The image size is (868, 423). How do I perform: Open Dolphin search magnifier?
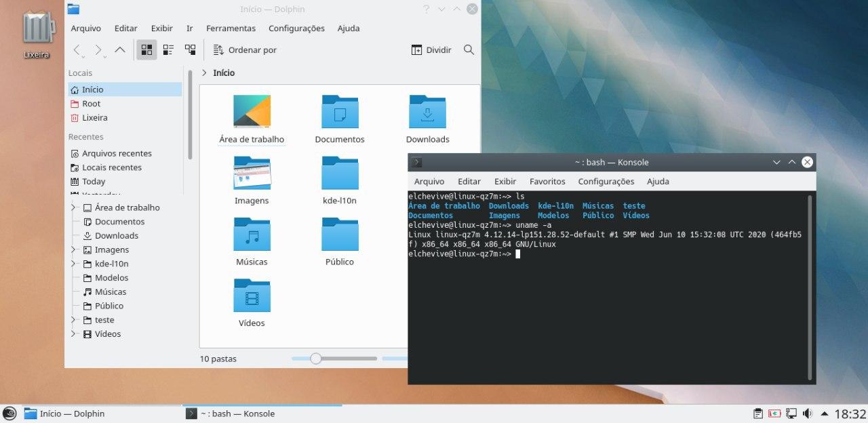469,50
